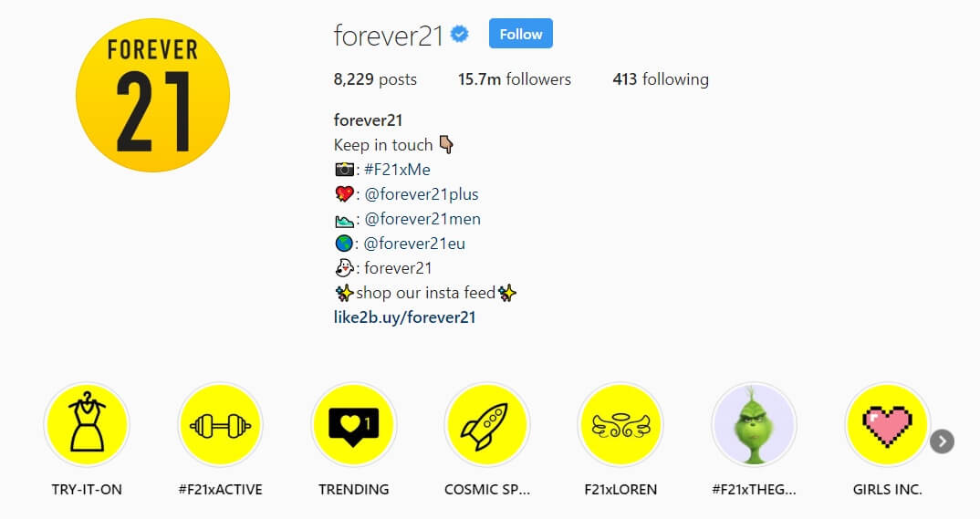Open the F21xLOREN angel wings highlight
Image resolution: width=980 pixels, height=519 pixels.
[x=620, y=425]
